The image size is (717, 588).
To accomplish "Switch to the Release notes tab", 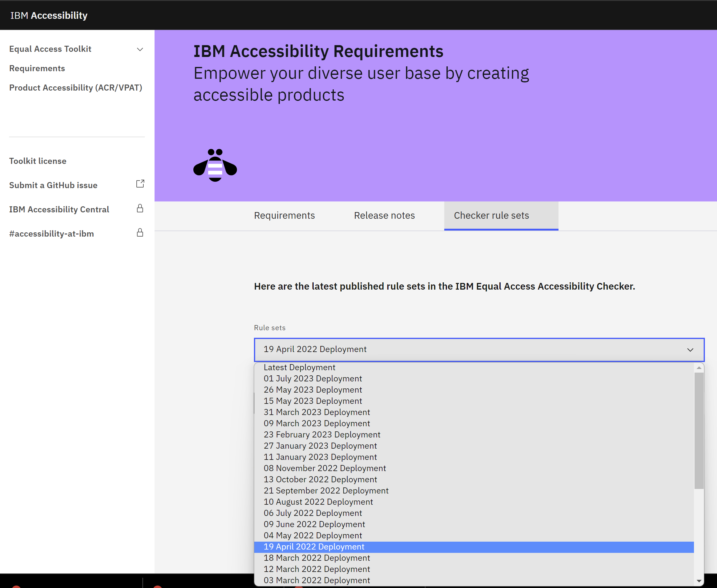I will [384, 215].
